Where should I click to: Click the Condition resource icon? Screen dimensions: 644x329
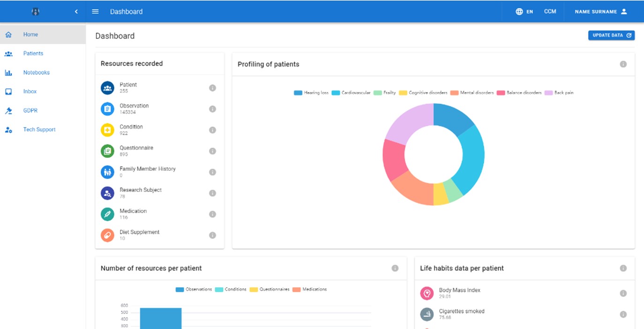(107, 130)
